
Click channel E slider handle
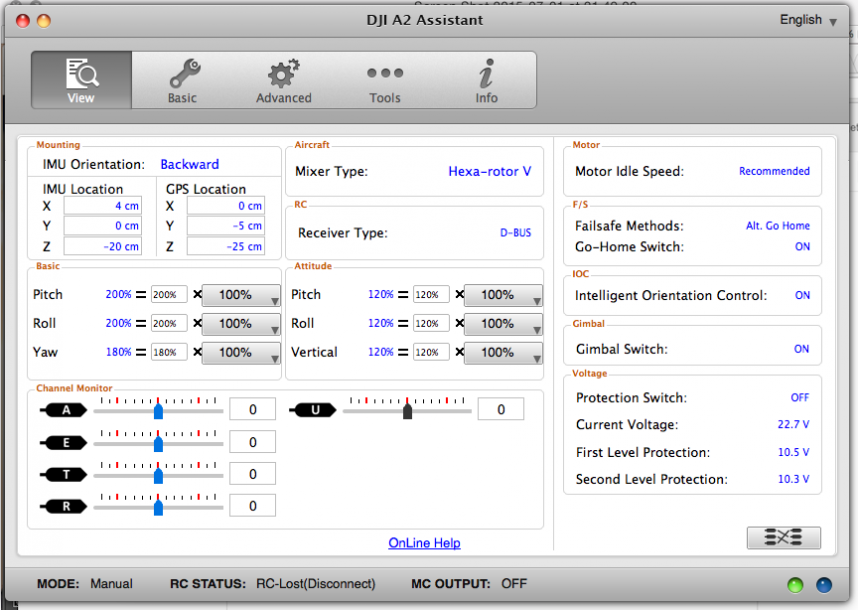point(158,444)
